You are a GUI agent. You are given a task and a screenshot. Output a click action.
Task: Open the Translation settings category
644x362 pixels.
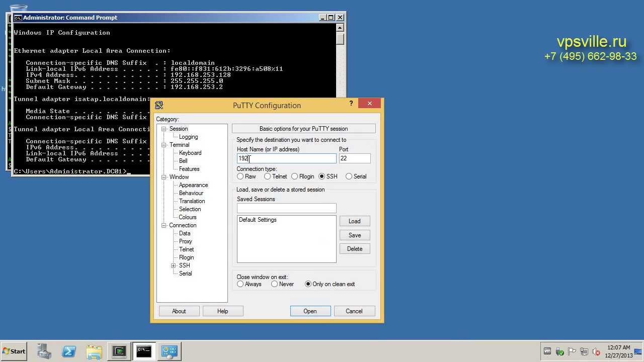[x=192, y=201]
